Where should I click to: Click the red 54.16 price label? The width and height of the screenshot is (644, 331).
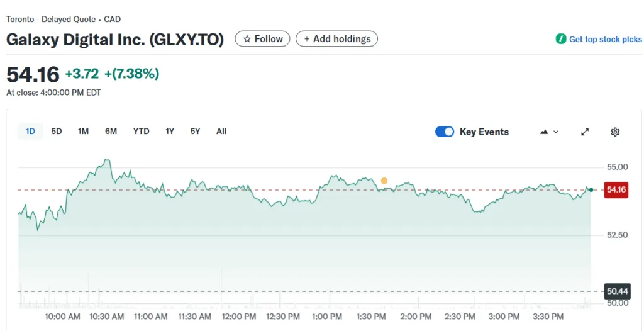point(616,189)
